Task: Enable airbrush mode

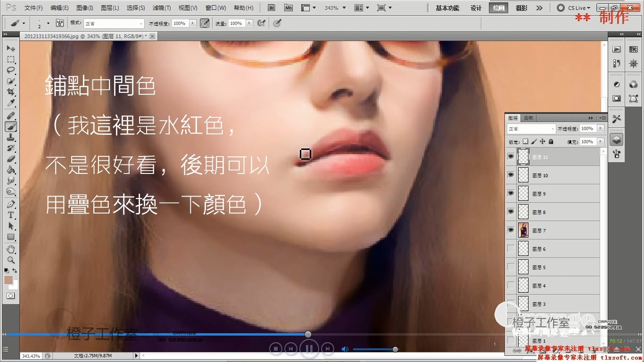Action: click(261, 23)
